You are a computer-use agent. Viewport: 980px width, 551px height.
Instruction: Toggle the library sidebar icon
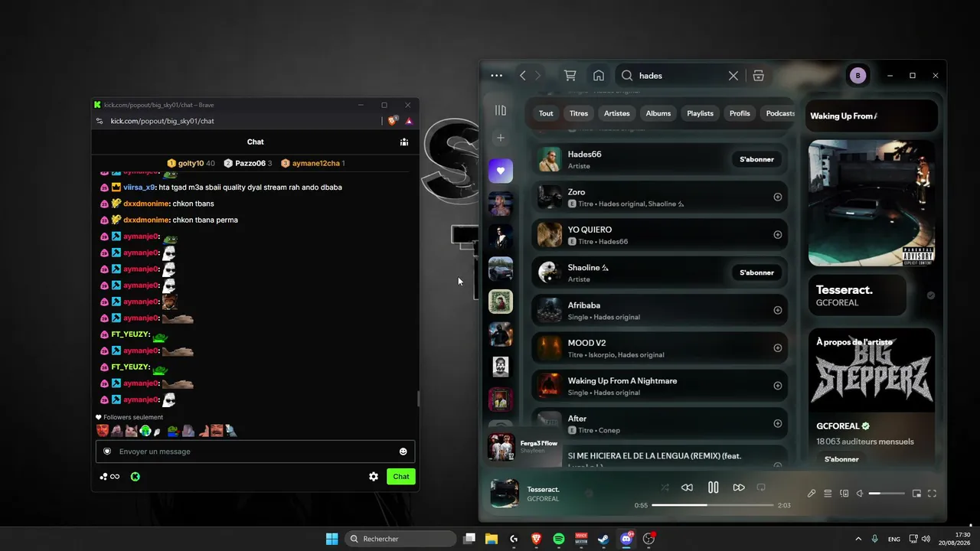(x=501, y=110)
